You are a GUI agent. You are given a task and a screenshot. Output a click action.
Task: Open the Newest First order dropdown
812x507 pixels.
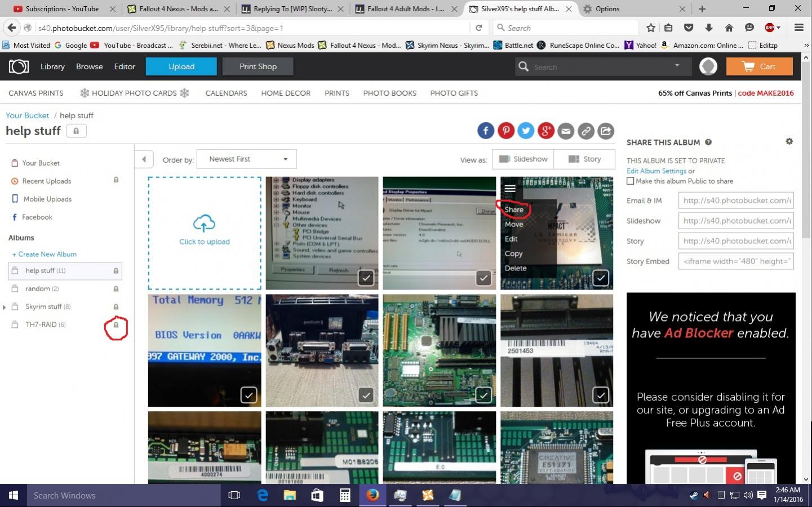point(250,159)
